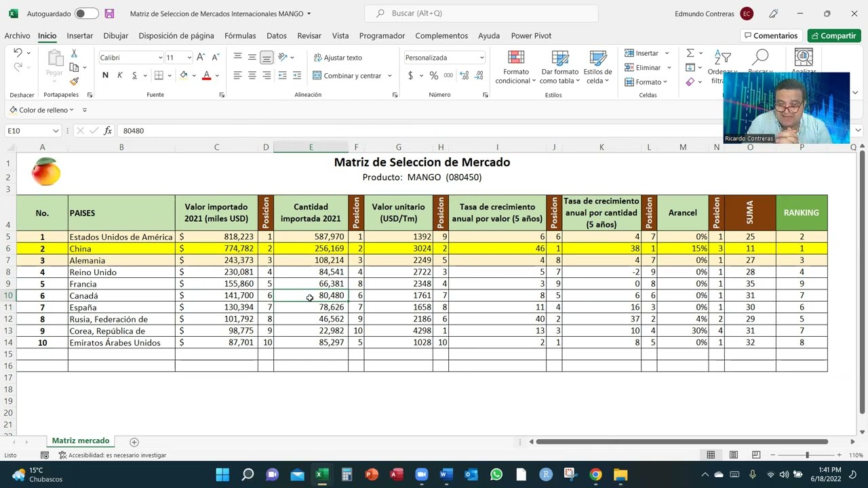
Task: Toggle Underline (S) formatting
Action: click(134, 75)
